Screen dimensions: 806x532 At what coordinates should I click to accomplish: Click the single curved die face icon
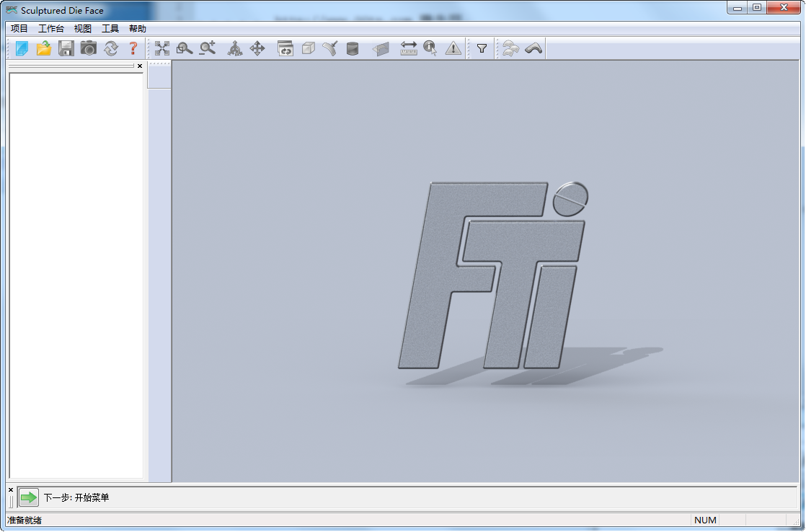click(x=533, y=48)
